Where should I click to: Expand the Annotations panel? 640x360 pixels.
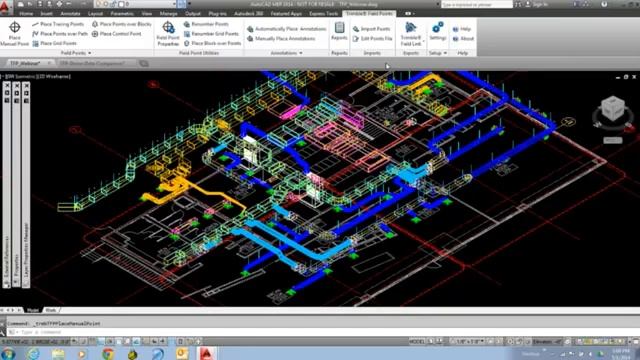coord(286,53)
